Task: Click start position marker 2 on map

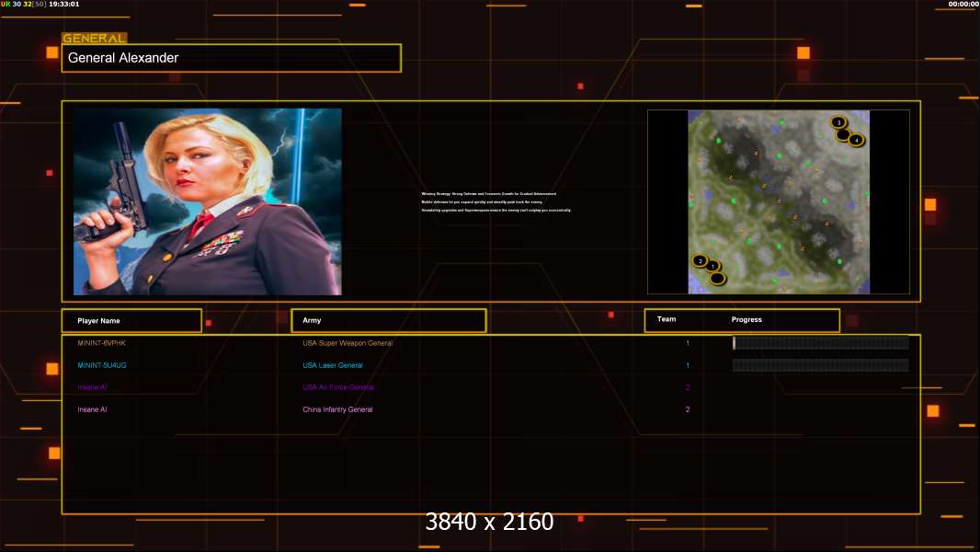Action: 700,260
